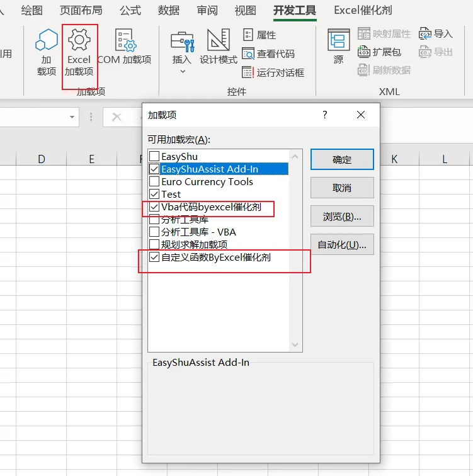Check 规划求解加载项 checkbox
Viewport: 473px width, 476px height.
tap(154, 244)
